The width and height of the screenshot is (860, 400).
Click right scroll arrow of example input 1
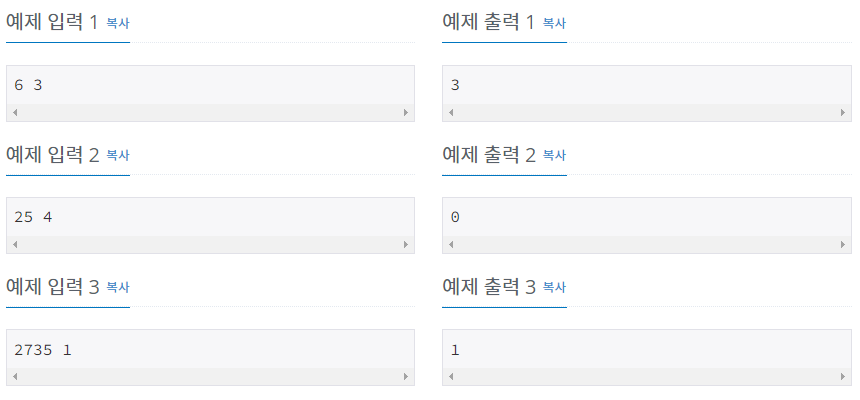[x=406, y=112]
